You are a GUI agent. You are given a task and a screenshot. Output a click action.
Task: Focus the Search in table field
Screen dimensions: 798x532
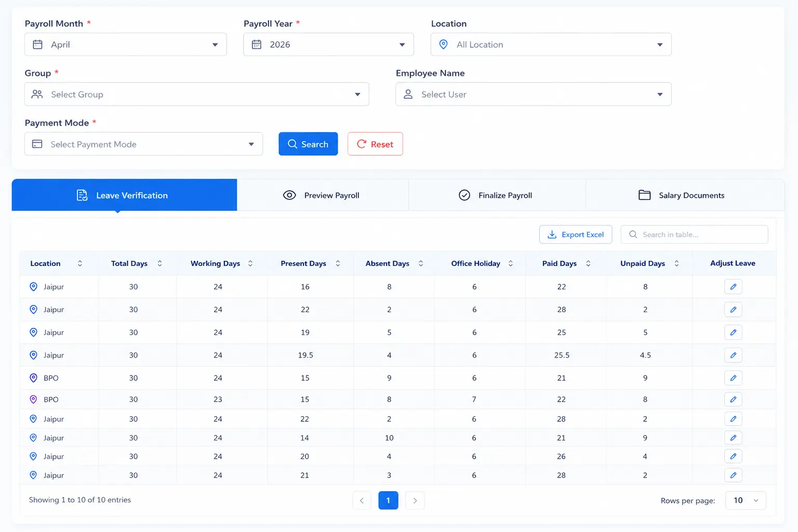[695, 235]
